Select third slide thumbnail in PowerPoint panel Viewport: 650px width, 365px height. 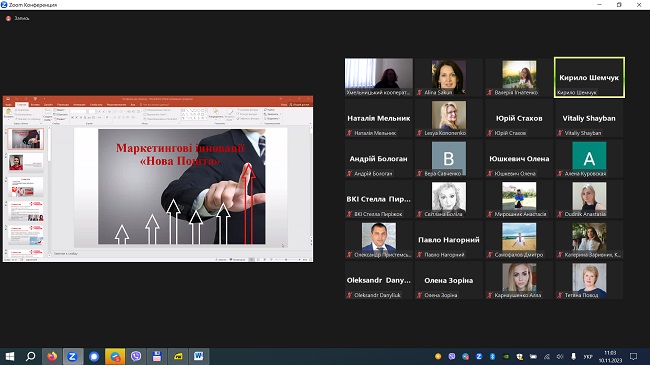(x=26, y=187)
